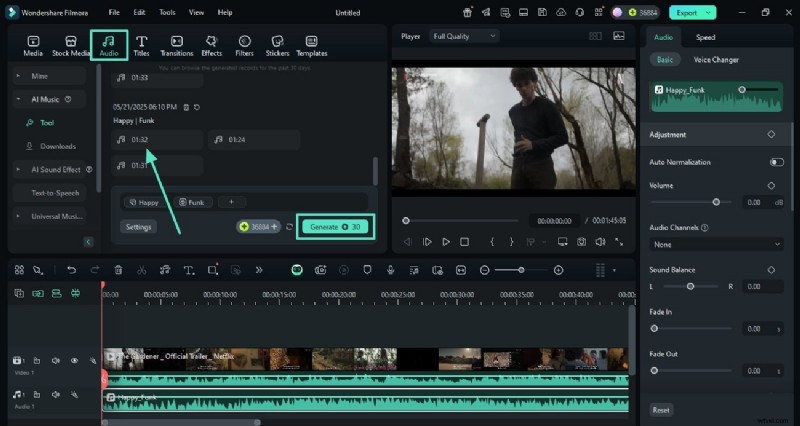
Task: Click the timeline zoom in plus icon
Action: 558,270
